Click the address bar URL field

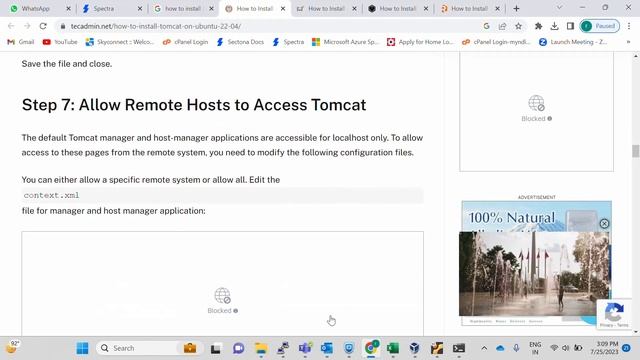269,26
